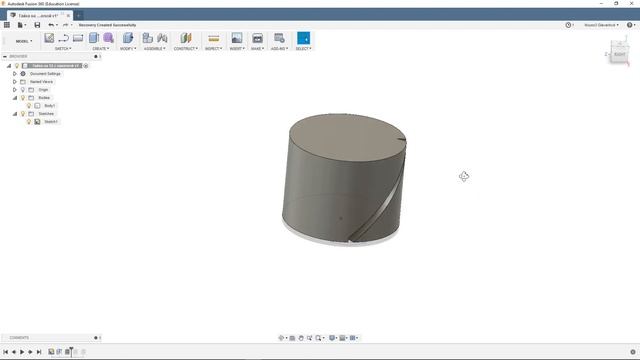Toggle Body1 visibility lightbulb
The image size is (640, 360).
[x=29, y=106]
